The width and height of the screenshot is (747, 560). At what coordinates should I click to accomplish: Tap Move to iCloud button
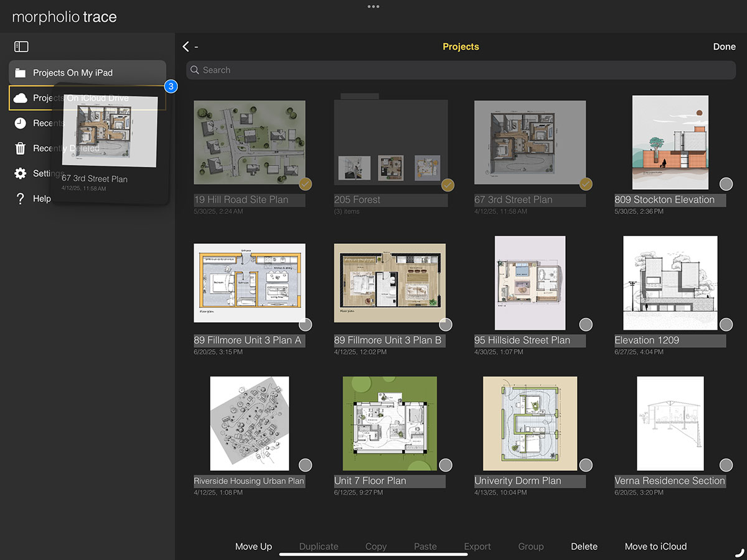655,546
